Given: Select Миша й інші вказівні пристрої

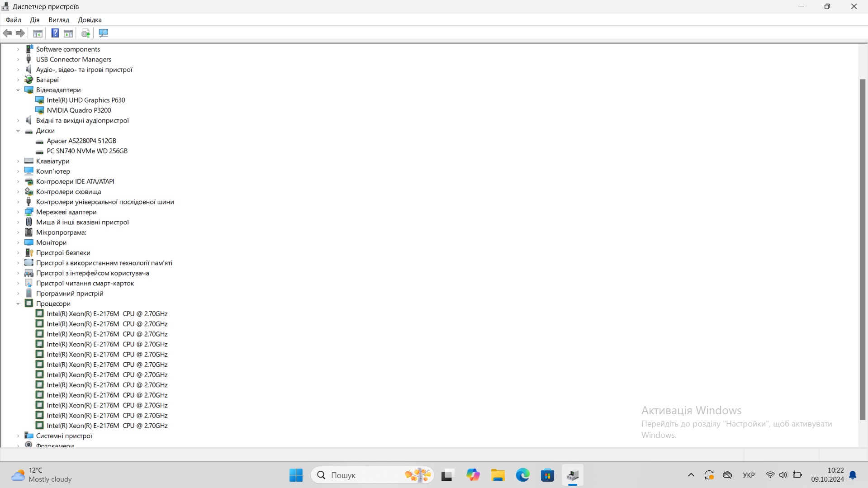Looking at the screenshot, I should 82,222.
